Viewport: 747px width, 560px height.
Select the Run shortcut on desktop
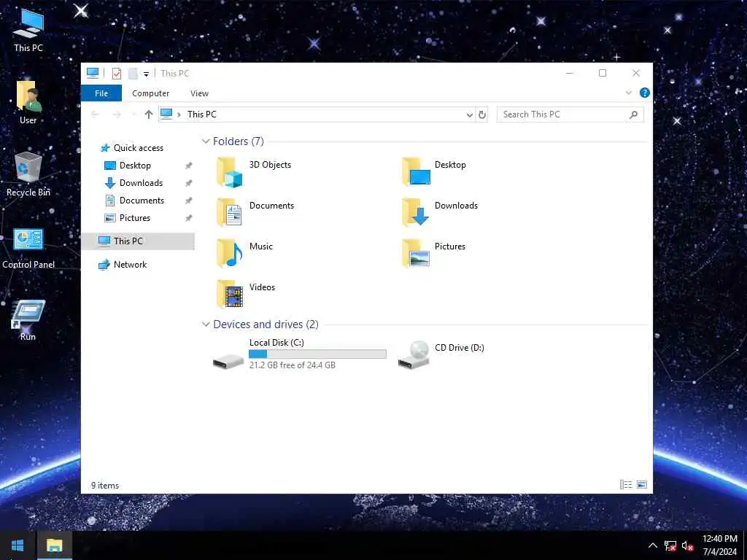coord(28,320)
